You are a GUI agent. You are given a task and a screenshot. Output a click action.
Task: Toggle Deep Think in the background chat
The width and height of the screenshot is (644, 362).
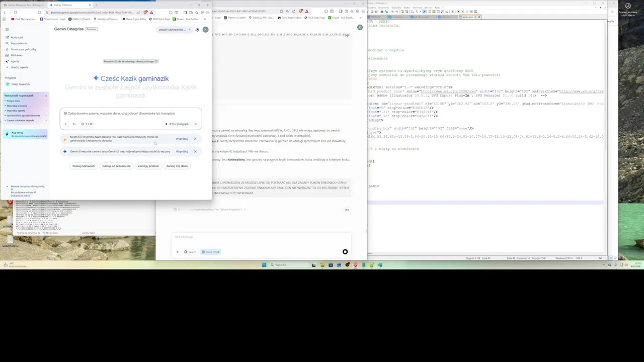[211, 252]
